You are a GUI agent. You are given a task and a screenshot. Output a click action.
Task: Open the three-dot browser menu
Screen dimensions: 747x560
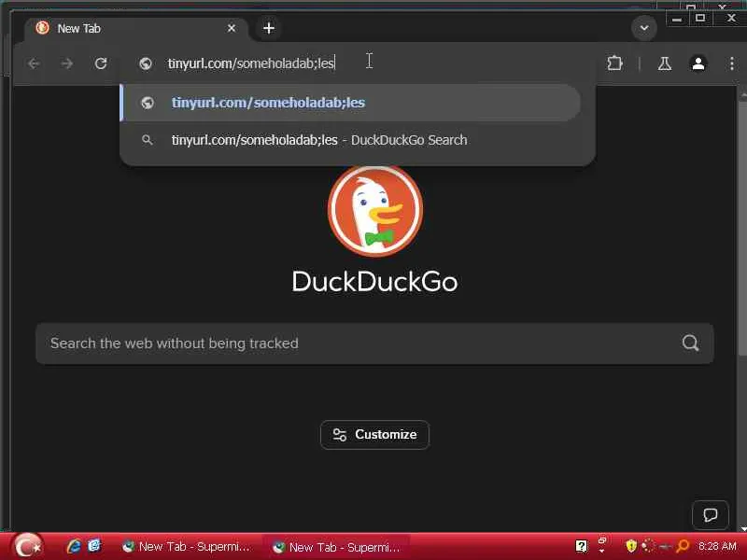click(x=732, y=63)
